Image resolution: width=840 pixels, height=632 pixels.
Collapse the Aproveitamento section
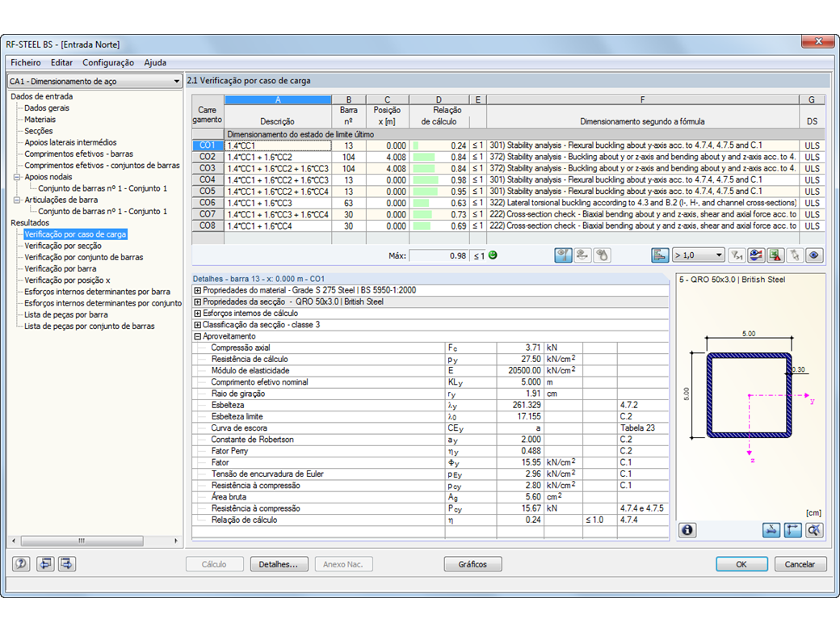(x=197, y=336)
